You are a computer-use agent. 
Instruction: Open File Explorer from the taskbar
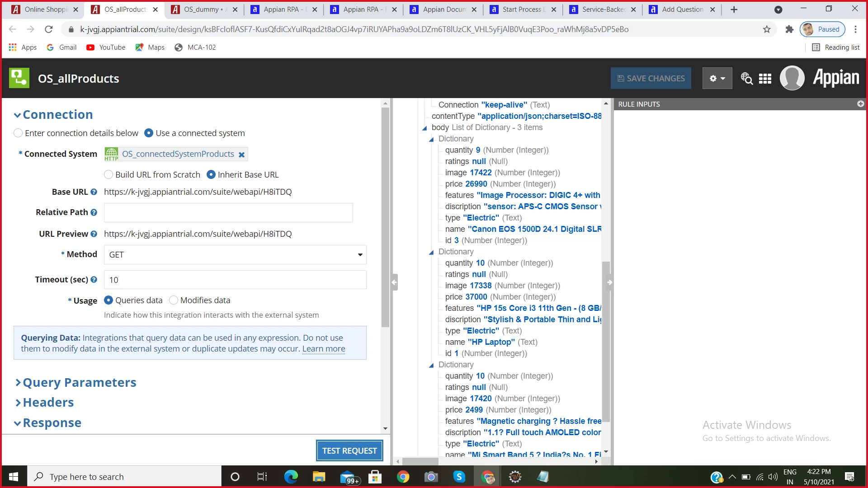(319, 477)
